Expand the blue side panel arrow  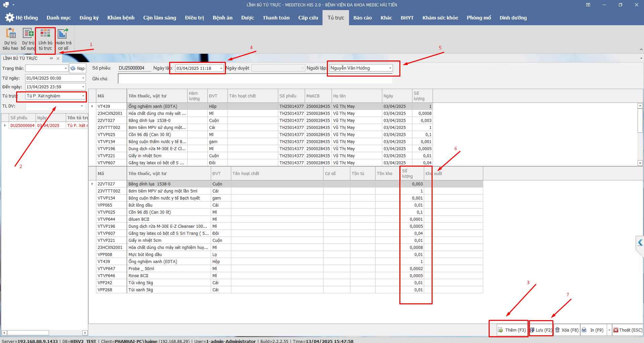point(640,243)
